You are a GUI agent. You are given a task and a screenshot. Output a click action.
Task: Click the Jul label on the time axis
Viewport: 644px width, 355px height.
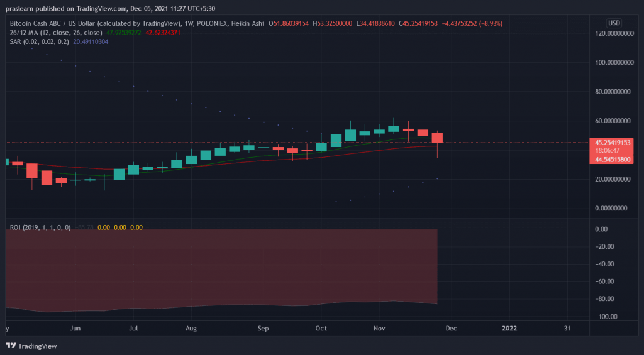tap(134, 328)
